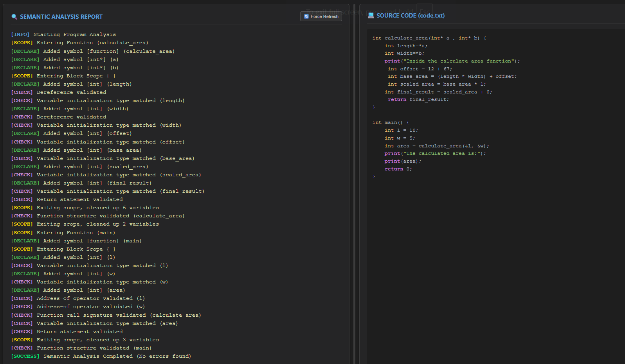Select the Starting Program Analysis info line
Viewport: 625px width, 364px height.
(63, 34)
